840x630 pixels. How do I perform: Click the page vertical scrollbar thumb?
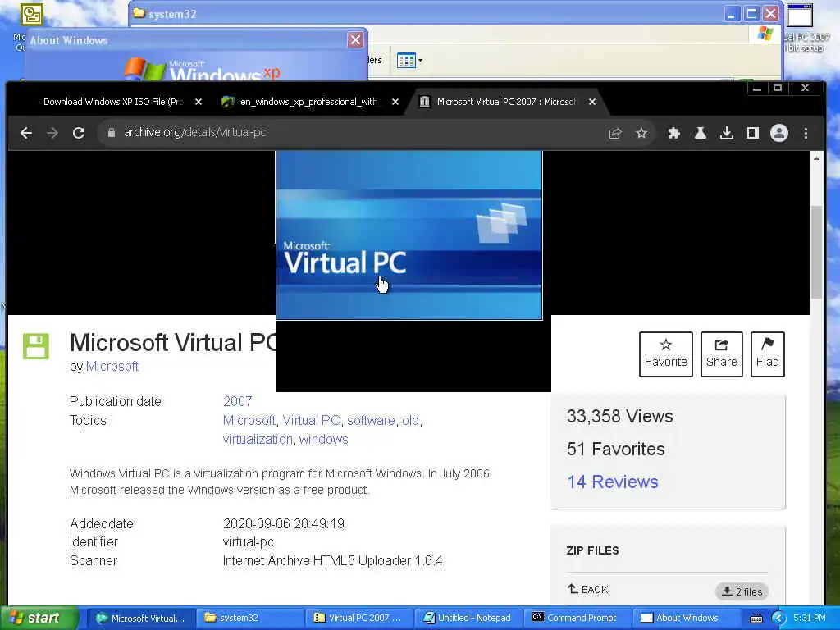click(x=816, y=252)
